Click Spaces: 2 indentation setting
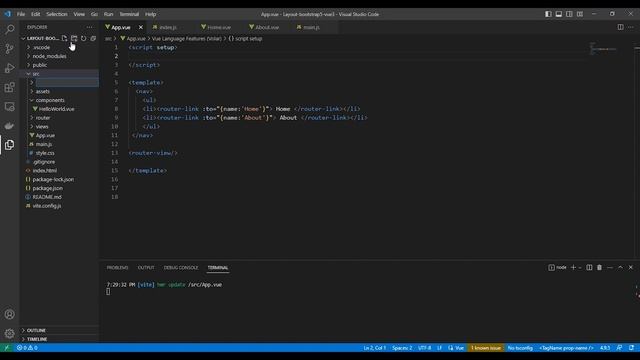 [402, 348]
